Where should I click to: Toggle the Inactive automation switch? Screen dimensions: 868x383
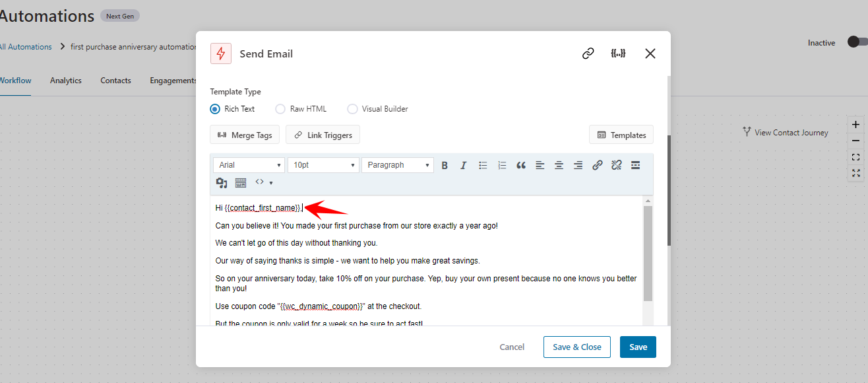(x=857, y=42)
